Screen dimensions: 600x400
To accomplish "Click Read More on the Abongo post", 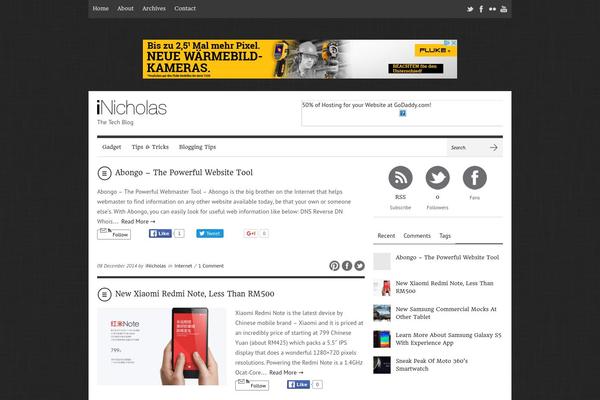I will coord(138,222).
